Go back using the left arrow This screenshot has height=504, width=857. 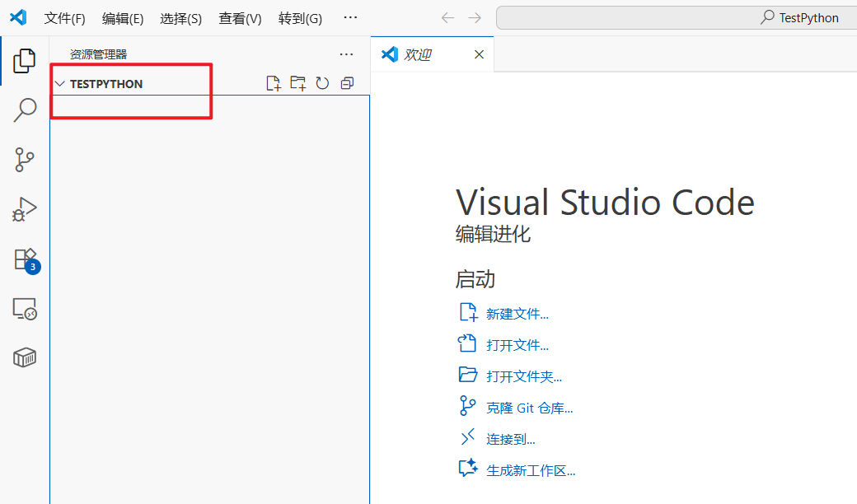tap(447, 18)
